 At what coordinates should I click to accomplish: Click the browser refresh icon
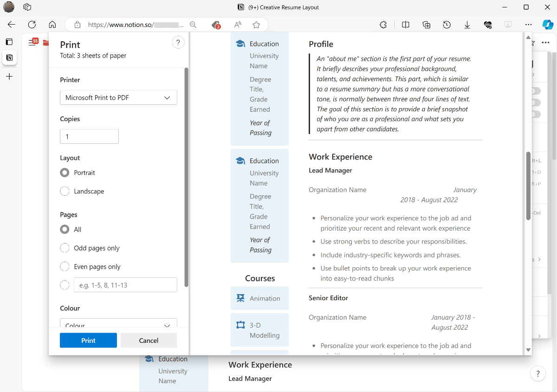pos(32,25)
